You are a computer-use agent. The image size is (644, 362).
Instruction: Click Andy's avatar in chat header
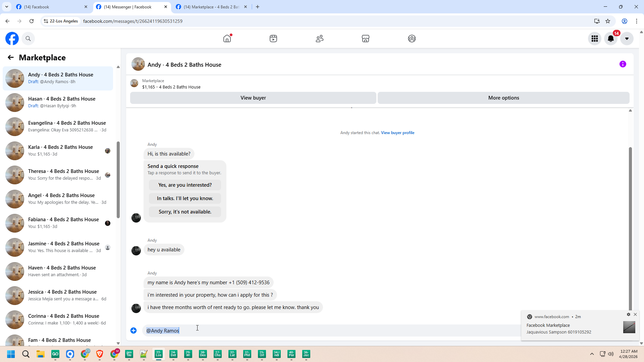click(x=138, y=64)
